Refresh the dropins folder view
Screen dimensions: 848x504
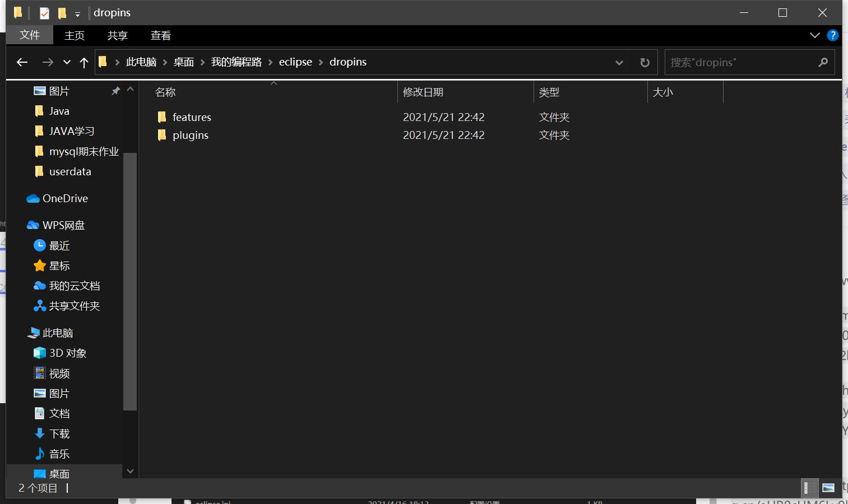(645, 63)
